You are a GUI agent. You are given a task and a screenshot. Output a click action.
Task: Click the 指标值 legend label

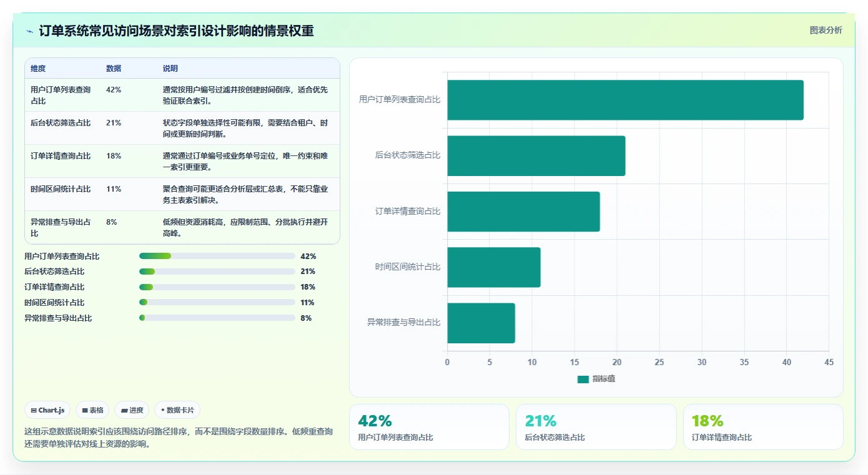[x=604, y=379]
